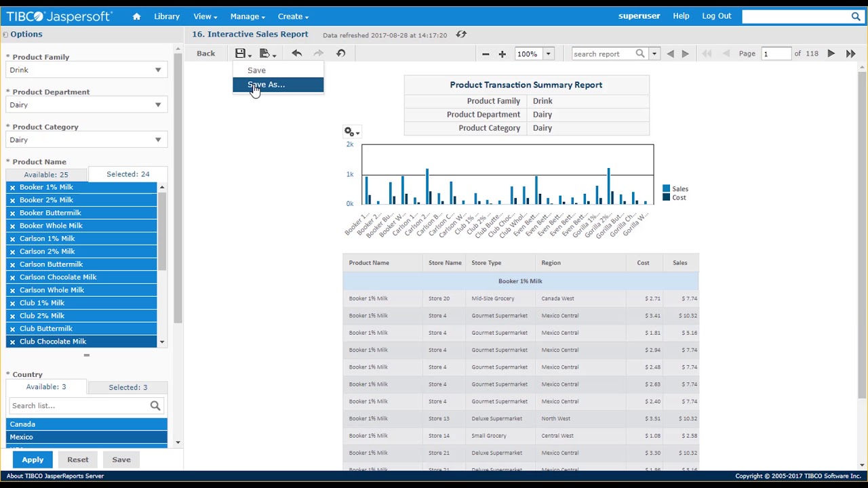Click the Undo All reset icon
Viewport: 868px width, 488px height.
[x=340, y=54]
